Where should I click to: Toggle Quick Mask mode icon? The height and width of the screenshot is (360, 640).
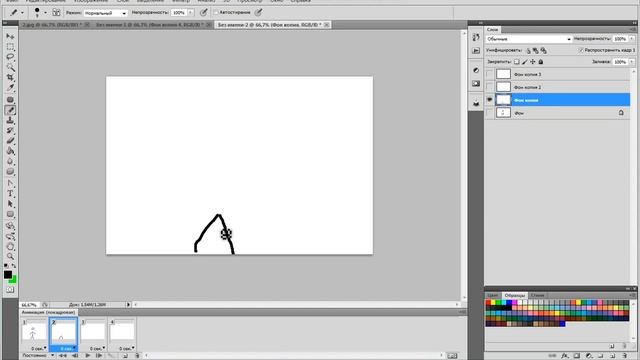pos(10,290)
